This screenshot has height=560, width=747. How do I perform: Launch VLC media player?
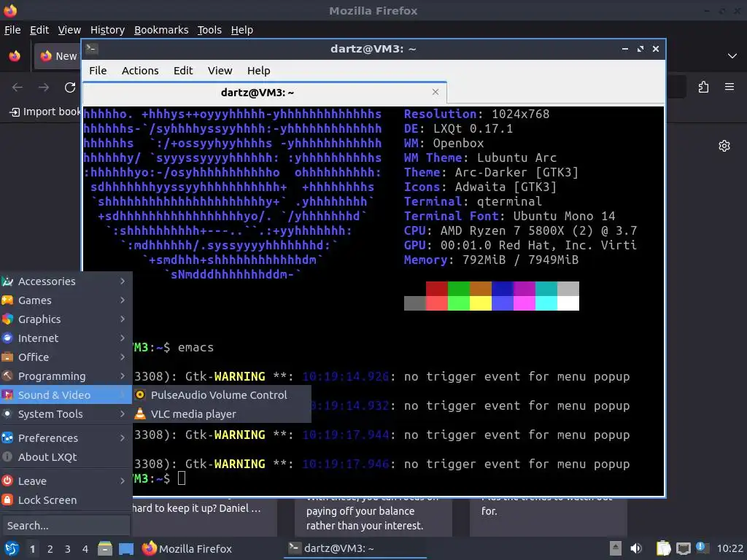pos(222,414)
